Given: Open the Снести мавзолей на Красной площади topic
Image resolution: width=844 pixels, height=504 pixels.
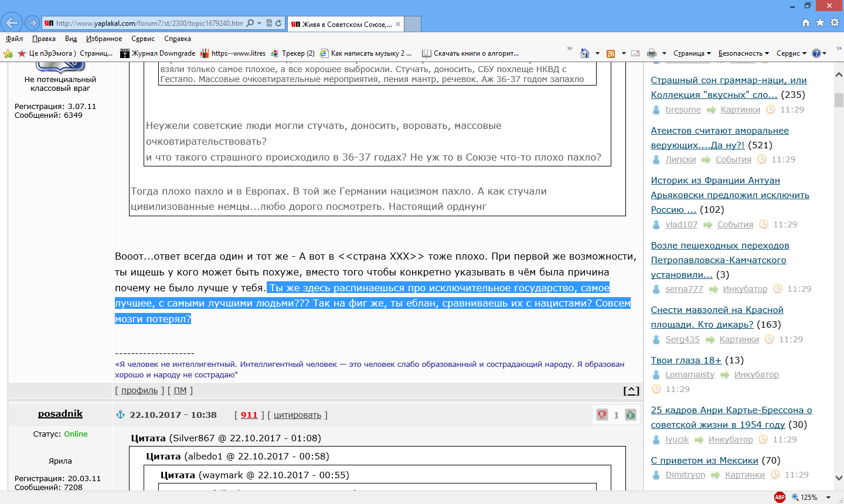Looking at the screenshot, I should pos(717,317).
